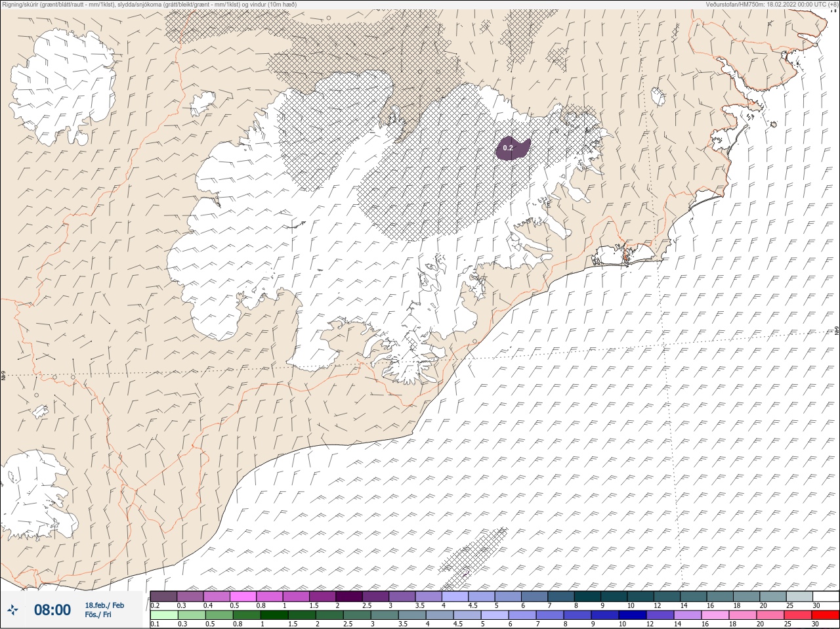Image resolution: width=840 pixels, height=629 pixels.
Task: Select the bright pink 0.5 swatch, upper legend
Action: point(243,596)
